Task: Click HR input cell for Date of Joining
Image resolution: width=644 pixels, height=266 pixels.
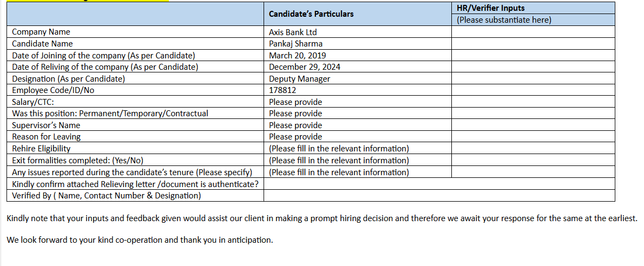Action: click(x=533, y=55)
